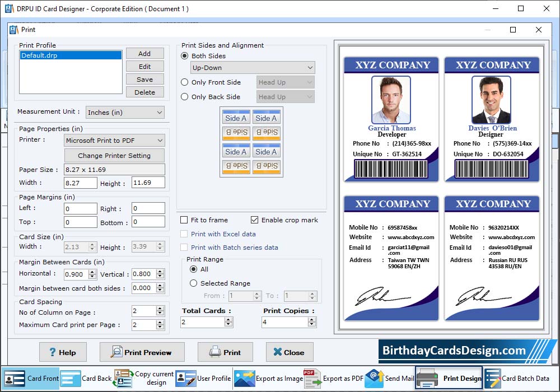Image resolution: width=560 pixels, height=392 pixels.
Task: Click the page Height input field
Action: 148,183
